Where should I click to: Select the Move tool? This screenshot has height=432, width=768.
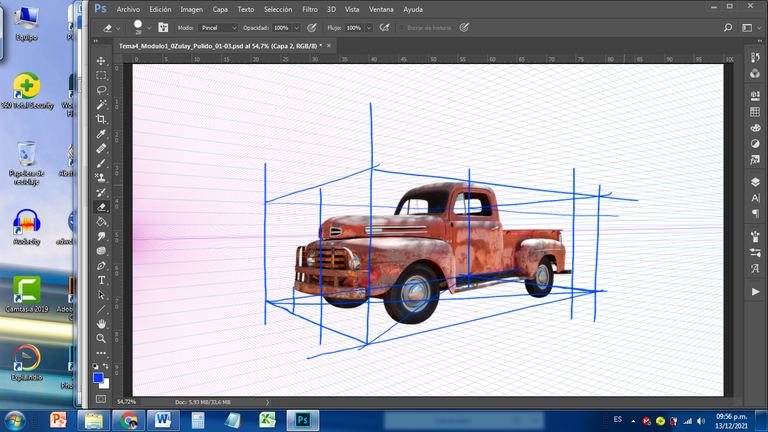point(101,61)
